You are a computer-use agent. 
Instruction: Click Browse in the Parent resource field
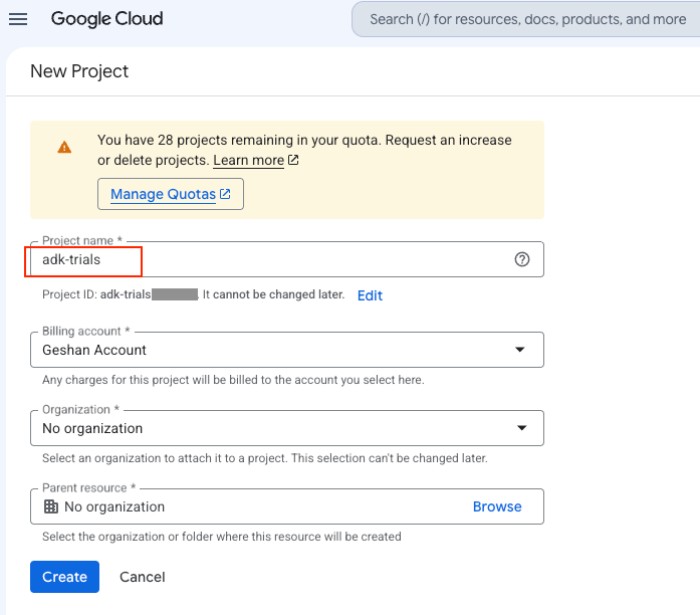(x=497, y=507)
